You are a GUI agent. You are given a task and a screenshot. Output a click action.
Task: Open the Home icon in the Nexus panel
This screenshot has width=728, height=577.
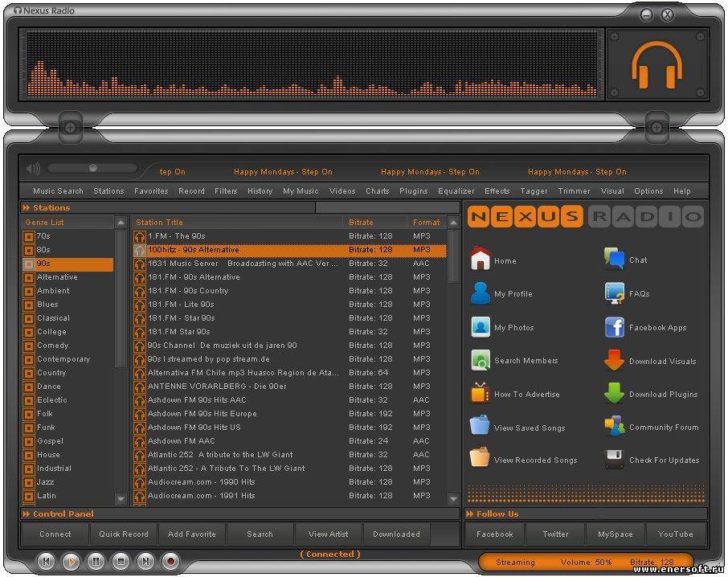481,259
